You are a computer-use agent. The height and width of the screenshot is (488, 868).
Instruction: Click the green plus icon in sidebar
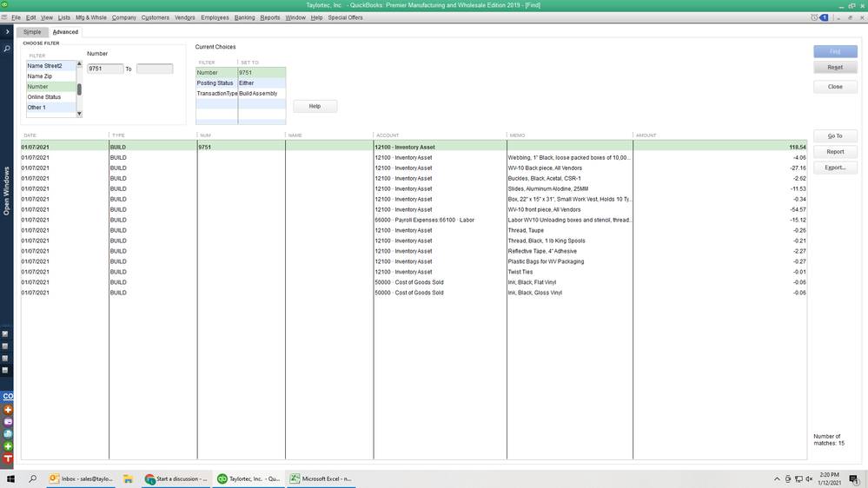pyautogui.click(x=8, y=446)
